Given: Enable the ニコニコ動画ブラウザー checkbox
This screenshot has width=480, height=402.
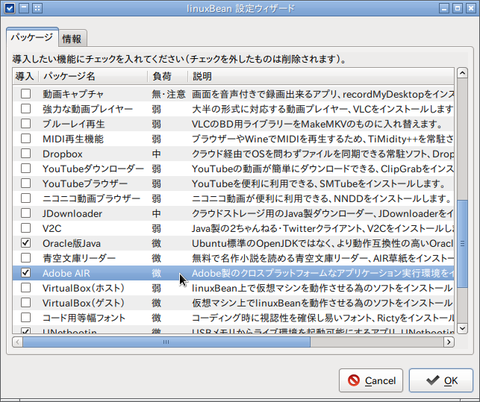Looking at the screenshot, I should [x=26, y=198].
